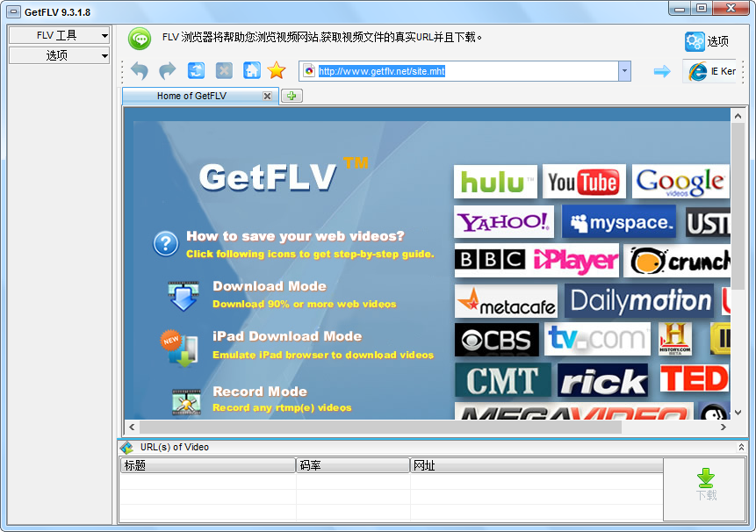Image resolution: width=756 pixels, height=532 pixels.
Task: Click the 标题 column header
Action: click(x=208, y=465)
